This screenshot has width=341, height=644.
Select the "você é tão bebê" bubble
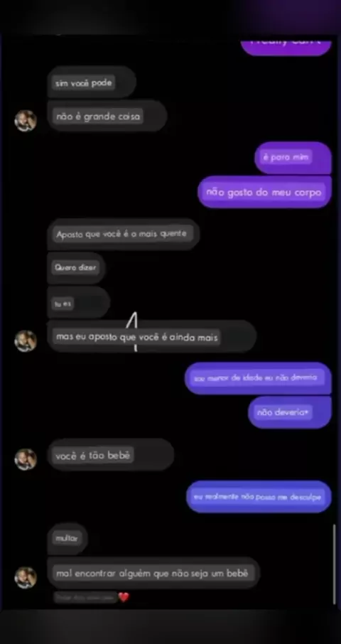point(110,455)
